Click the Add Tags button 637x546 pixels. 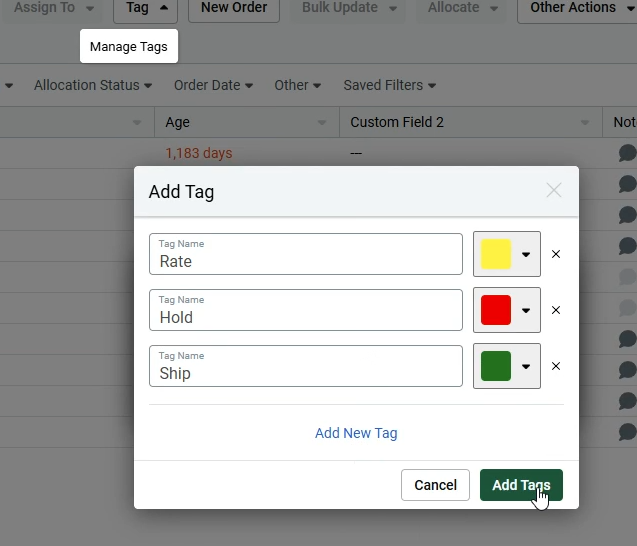click(x=521, y=485)
